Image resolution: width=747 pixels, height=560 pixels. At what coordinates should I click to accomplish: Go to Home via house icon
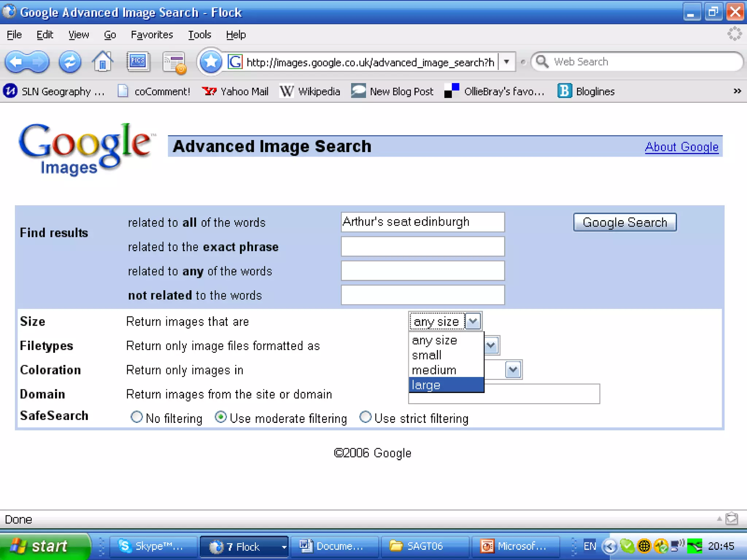click(x=102, y=62)
